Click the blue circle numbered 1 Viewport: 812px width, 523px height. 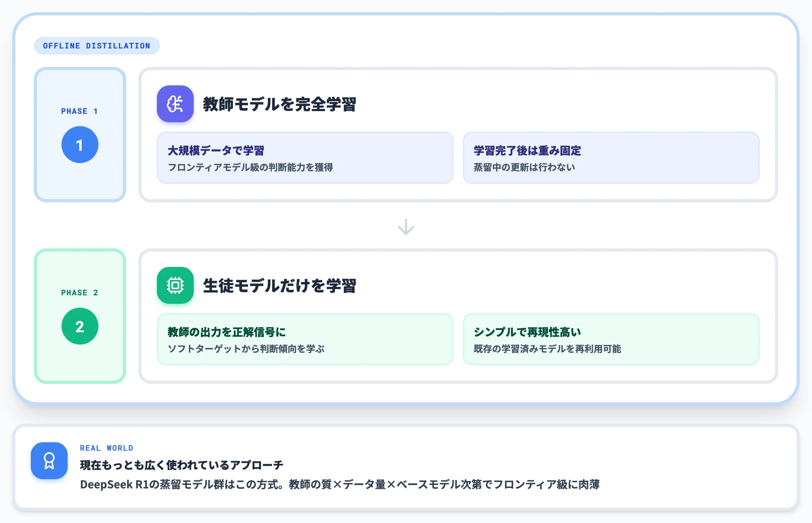click(x=80, y=145)
